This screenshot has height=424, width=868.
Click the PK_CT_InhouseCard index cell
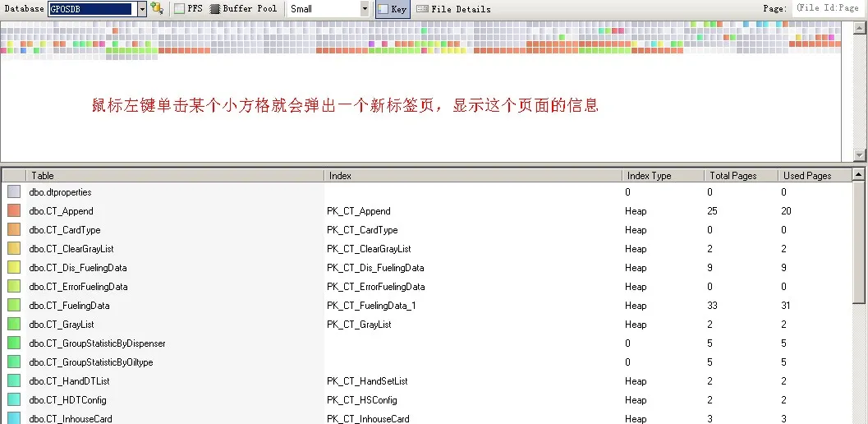(x=368, y=418)
